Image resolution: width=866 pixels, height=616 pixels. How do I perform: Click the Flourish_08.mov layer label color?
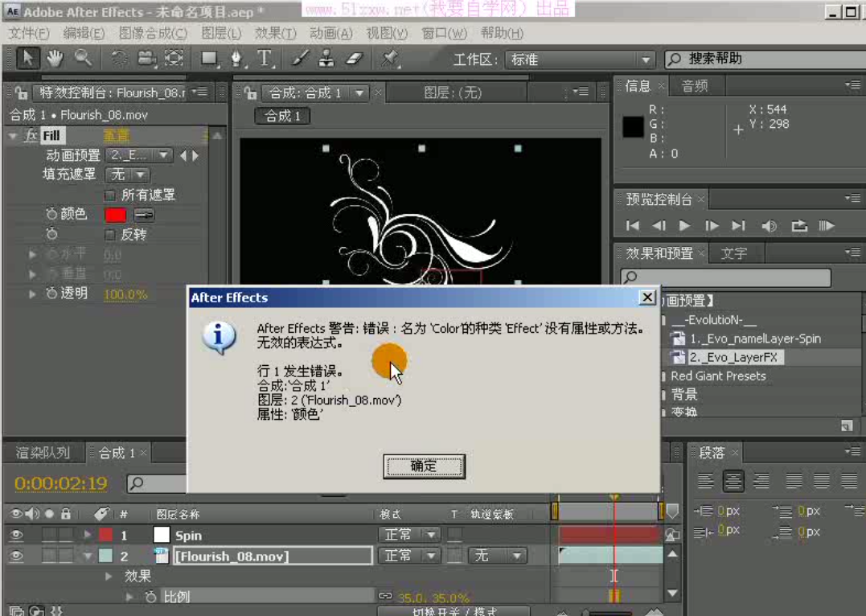(x=105, y=555)
